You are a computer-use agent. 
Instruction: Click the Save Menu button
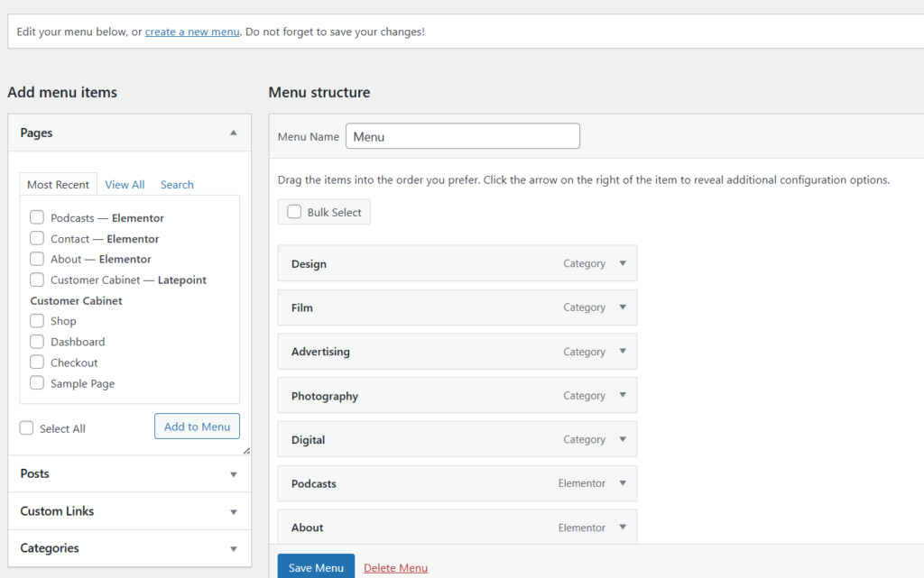click(x=316, y=566)
